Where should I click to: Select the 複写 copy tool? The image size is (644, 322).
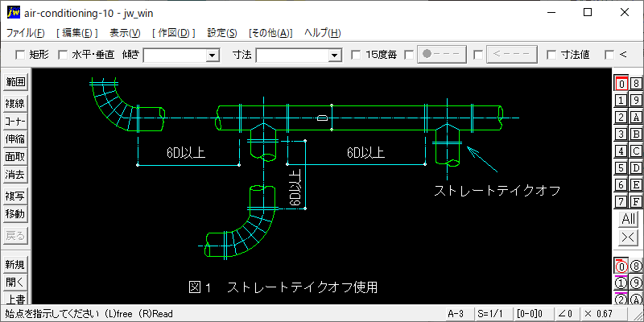point(15,196)
